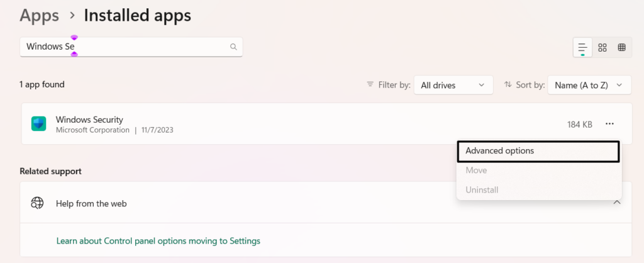
Task: Switch to grid view layout
Action: point(602,47)
